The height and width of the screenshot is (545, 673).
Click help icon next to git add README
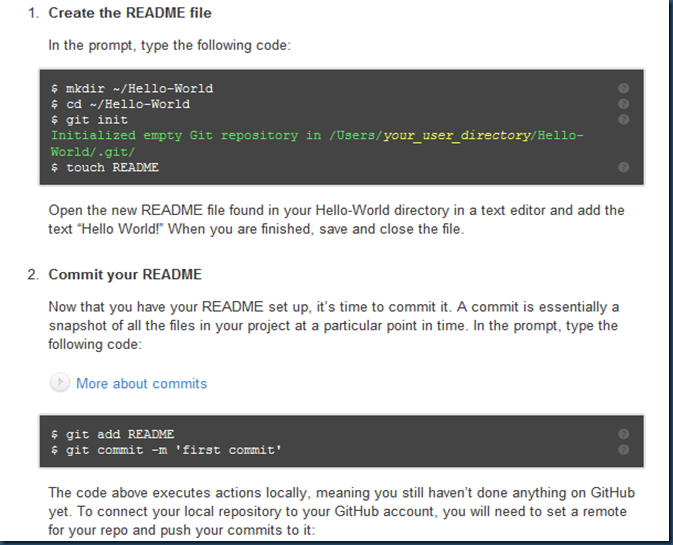624,434
